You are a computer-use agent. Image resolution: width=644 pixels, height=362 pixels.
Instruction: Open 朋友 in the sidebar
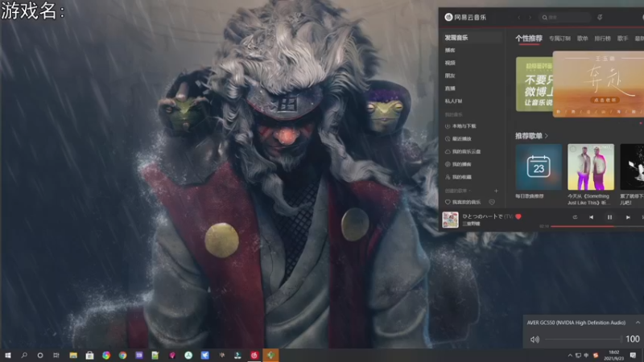[450, 76]
